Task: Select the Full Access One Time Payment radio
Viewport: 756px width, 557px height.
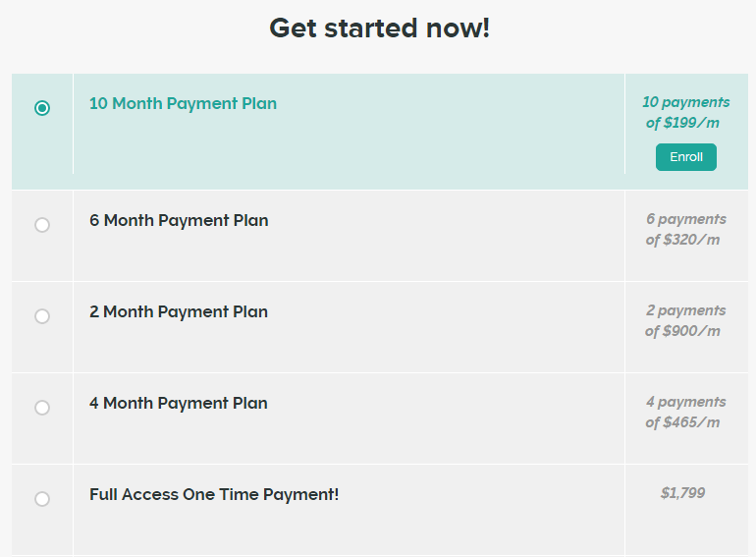Action: pyautogui.click(x=42, y=499)
